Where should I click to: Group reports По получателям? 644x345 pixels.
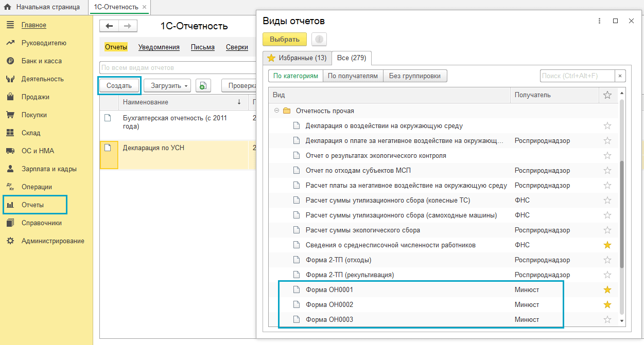(353, 76)
